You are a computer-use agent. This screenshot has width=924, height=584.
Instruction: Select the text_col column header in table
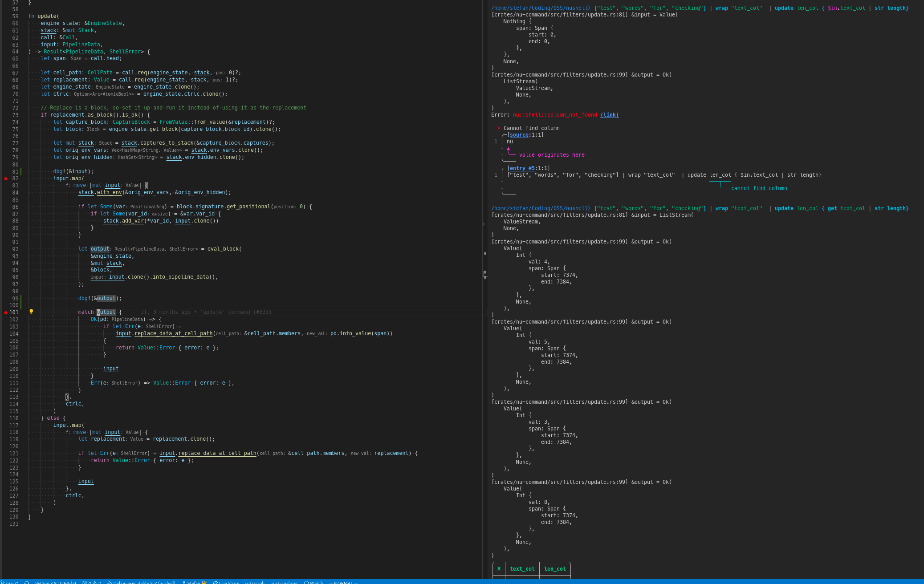click(522, 568)
